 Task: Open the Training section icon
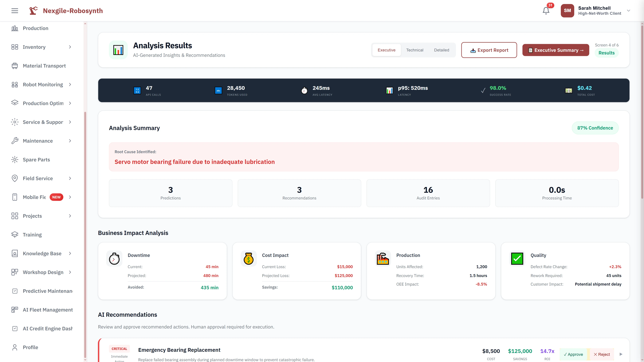tap(14, 235)
